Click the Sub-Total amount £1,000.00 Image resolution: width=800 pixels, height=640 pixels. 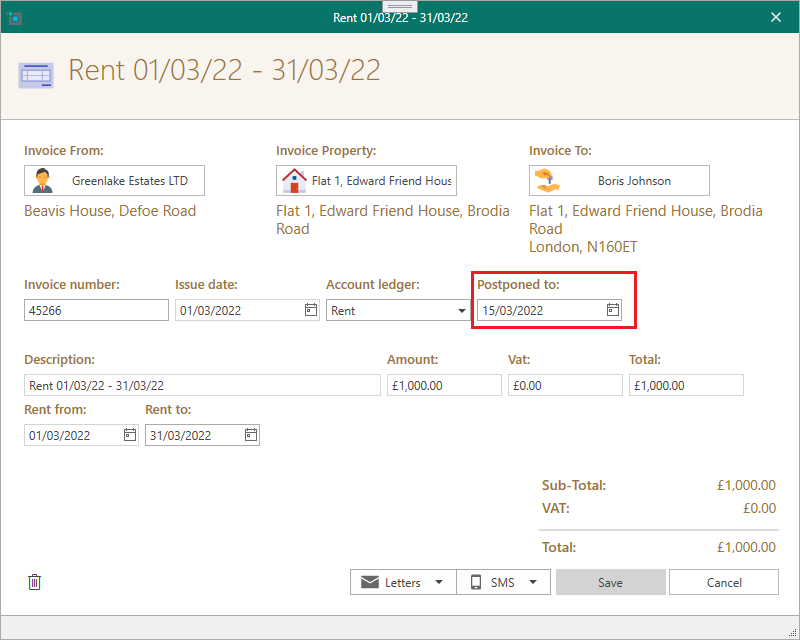point(746,485)
